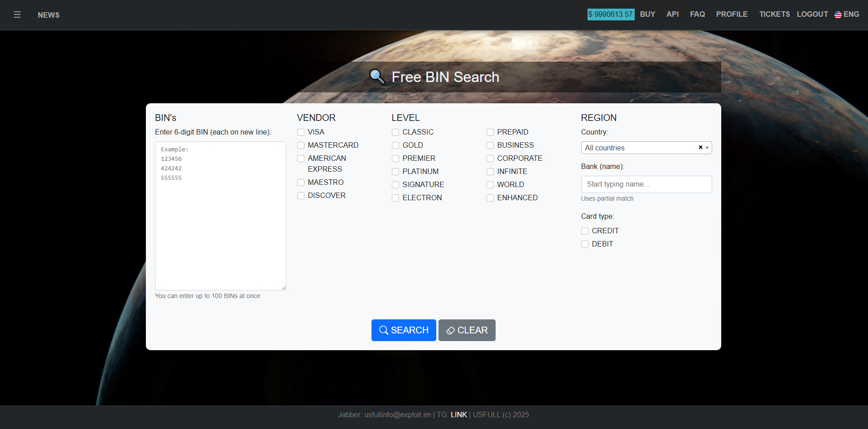868x429 pixels.
Task: Click 'You can enter up to 100 BINs at once'
Action: pyautogui.click(x=207, y=296)
